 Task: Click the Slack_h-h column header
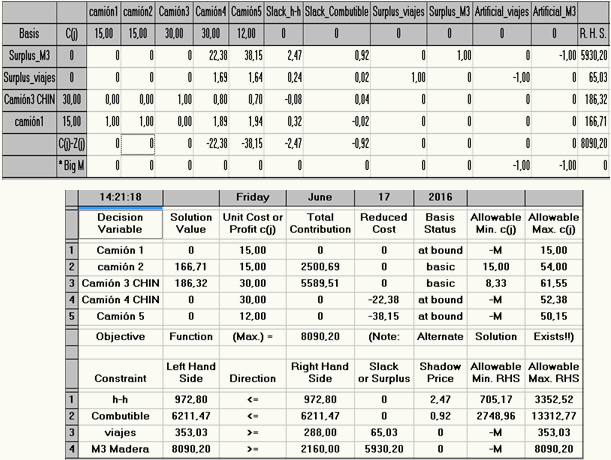(x=283, y=12)
